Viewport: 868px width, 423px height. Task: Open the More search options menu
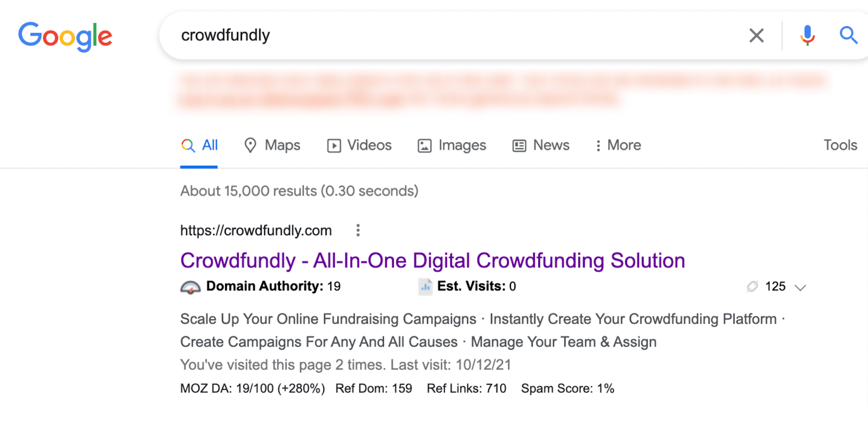617,145
